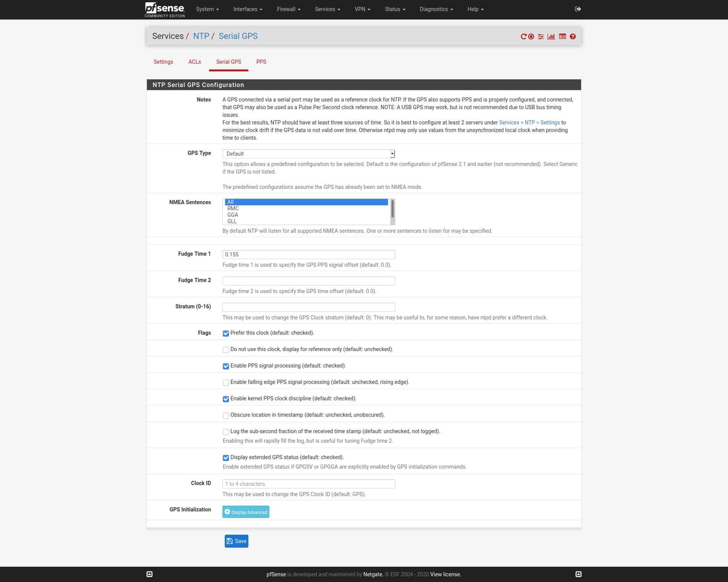Toggle Enable PPS signal processing checkbox
The width and height of the screenshot is (728, 582).
(x=226, y=366)
